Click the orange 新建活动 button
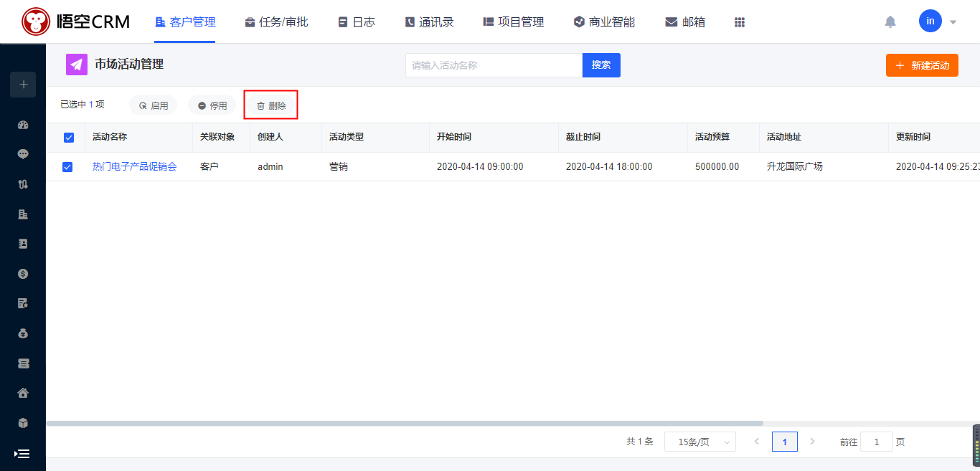 point(922,65)
